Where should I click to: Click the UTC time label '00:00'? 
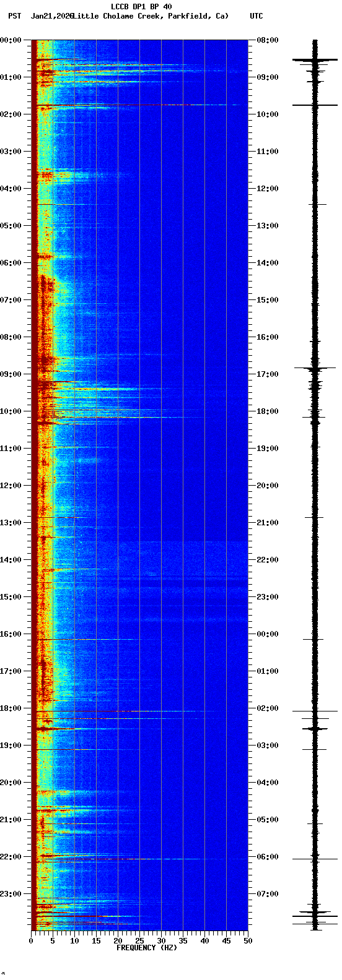point(267,634)
